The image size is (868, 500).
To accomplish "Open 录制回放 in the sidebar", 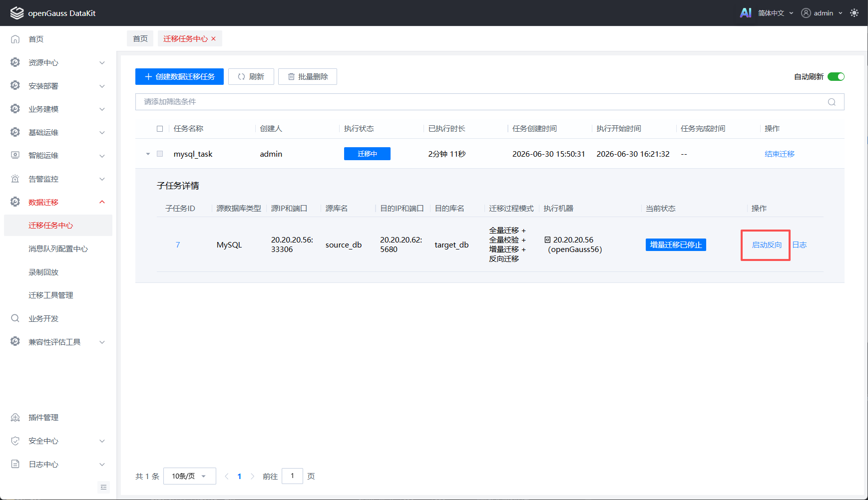I will click(x=58, y=272).
